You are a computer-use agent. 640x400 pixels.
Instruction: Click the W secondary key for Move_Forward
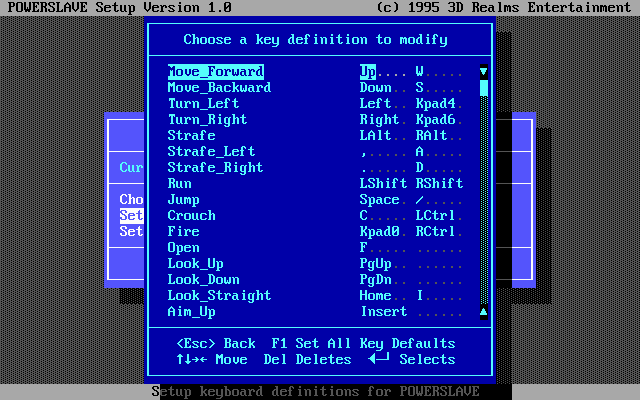(420, 72)
